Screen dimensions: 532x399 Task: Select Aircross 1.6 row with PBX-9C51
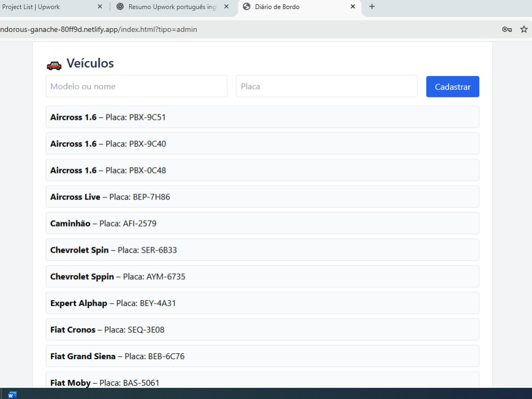262,117
